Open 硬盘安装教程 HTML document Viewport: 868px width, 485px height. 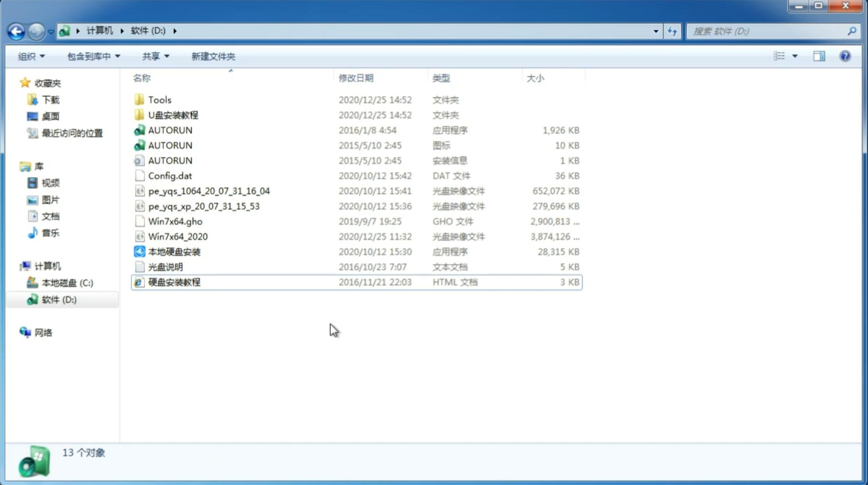[x=173, y=282]
